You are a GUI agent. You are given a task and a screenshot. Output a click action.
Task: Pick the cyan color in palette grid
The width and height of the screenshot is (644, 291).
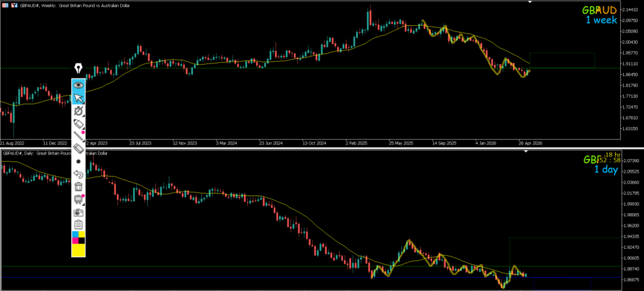(x=75, y=234)
